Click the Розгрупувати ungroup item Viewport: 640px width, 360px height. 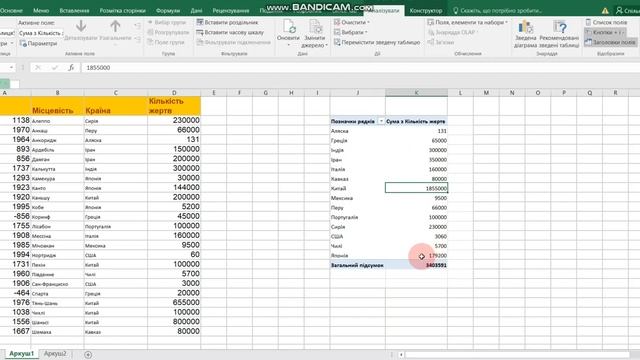pyautogui.click(x=168, y=32)
